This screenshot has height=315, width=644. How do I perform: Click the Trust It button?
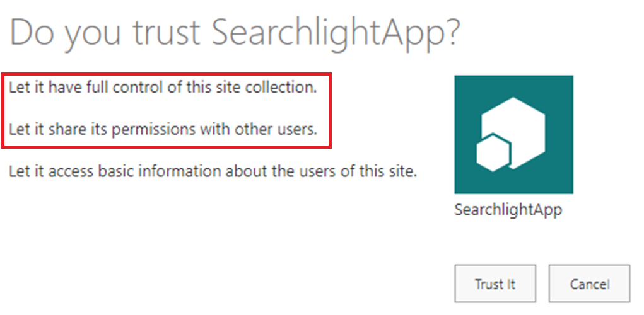[495, 284]
